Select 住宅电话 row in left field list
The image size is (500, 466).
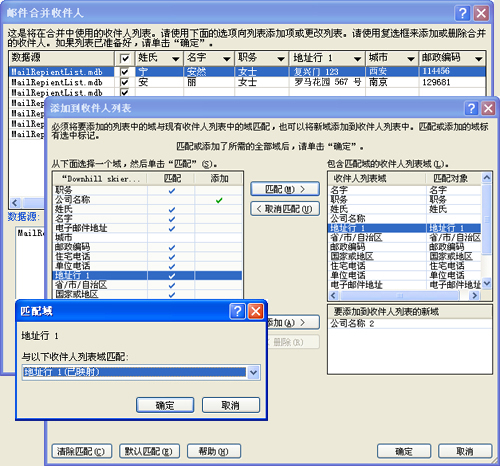click(148, 257)
